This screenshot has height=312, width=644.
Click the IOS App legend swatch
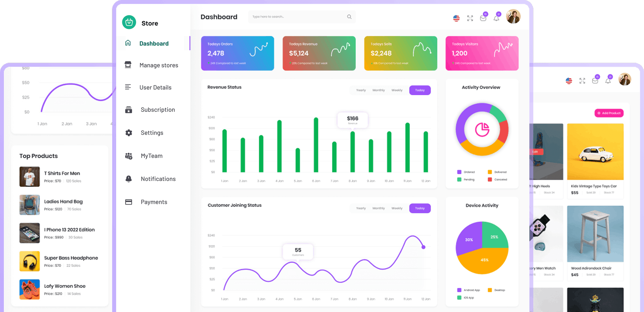coord(459,298)
